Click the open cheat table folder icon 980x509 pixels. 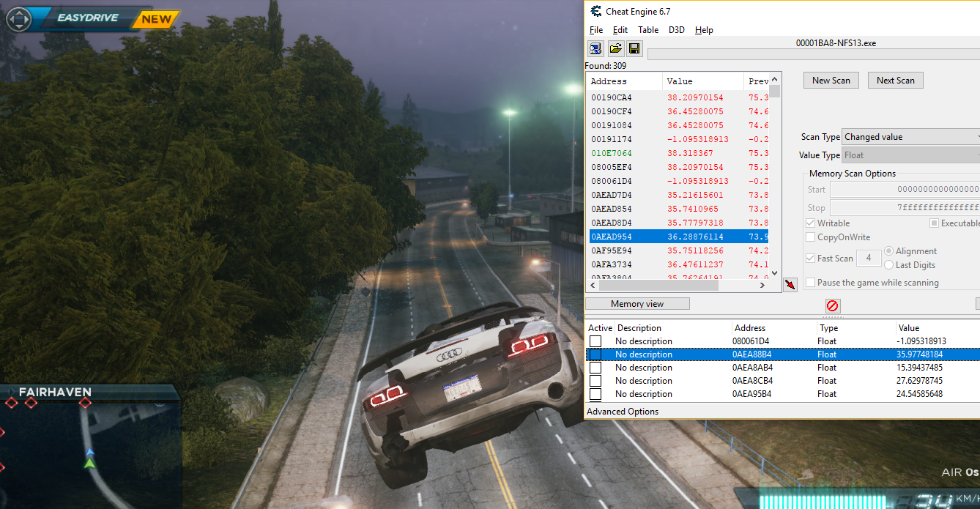coord(615,49)
